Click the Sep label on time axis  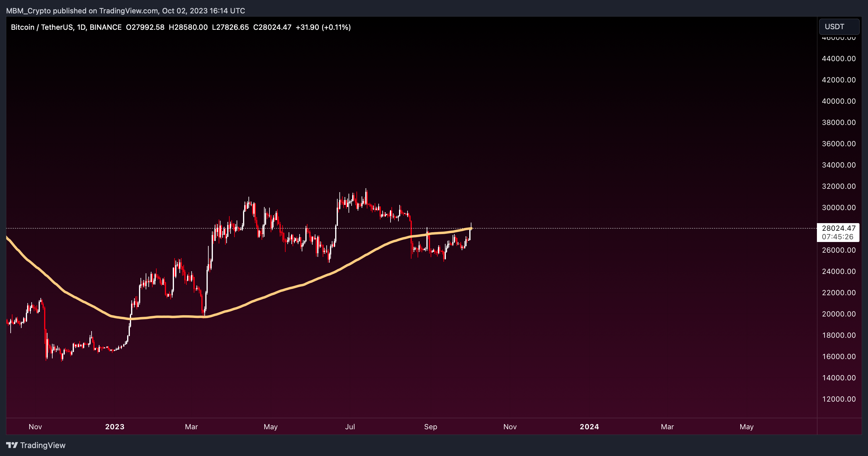pos(431,427)
